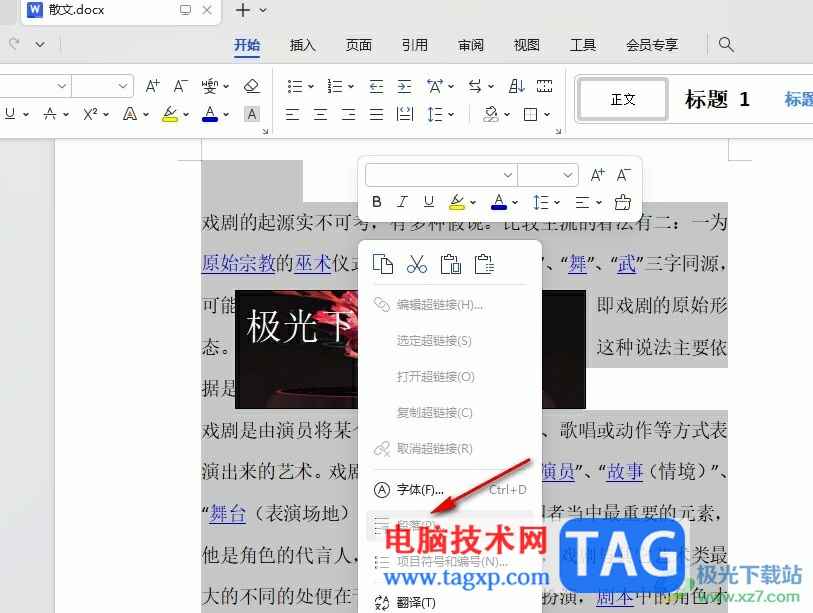
Task: Increase font size in the ribbon
Action: coord(152,86)
